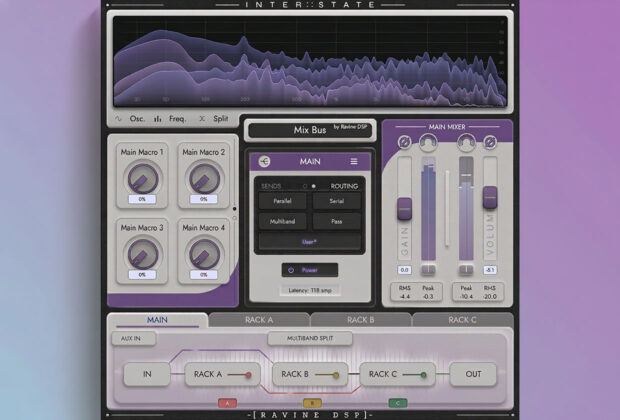Screen dimensions: 620x420
Task: Select the IN routing node
Action: point(147,374)
